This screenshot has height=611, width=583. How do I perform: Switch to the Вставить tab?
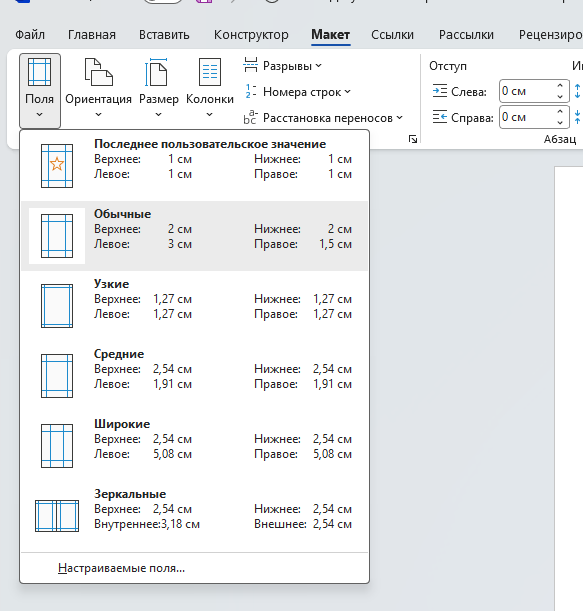point(164,35)
